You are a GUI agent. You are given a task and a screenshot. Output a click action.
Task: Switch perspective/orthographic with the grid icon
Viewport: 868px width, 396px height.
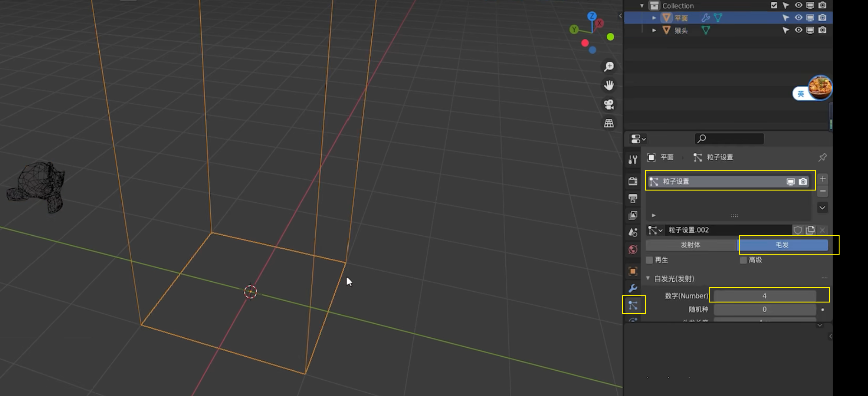(609, 123)
